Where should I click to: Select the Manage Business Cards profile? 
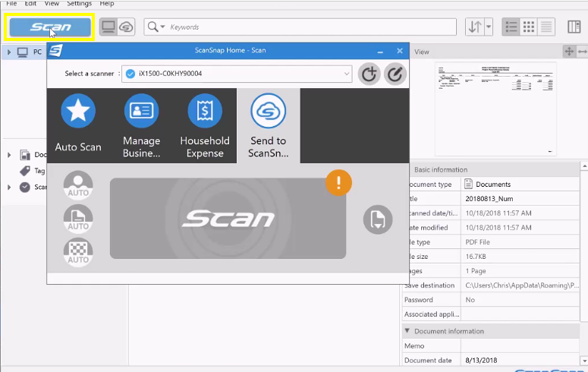(x=141, y=125)
